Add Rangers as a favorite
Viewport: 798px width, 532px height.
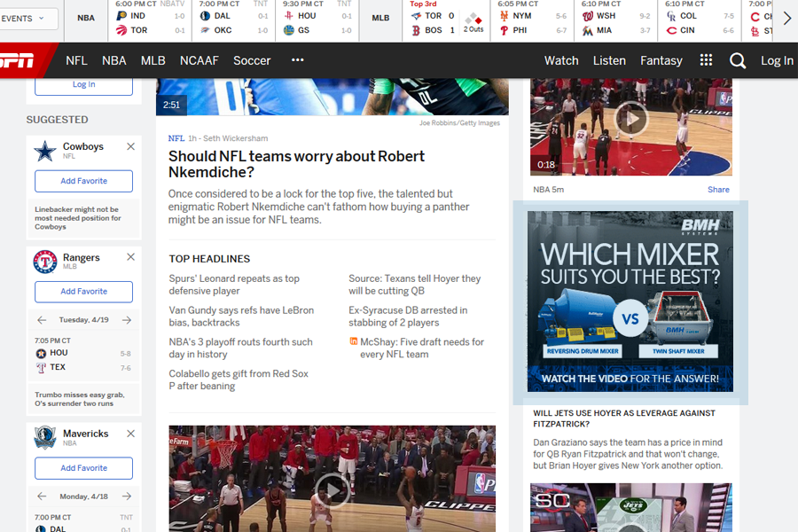point(83,292)
